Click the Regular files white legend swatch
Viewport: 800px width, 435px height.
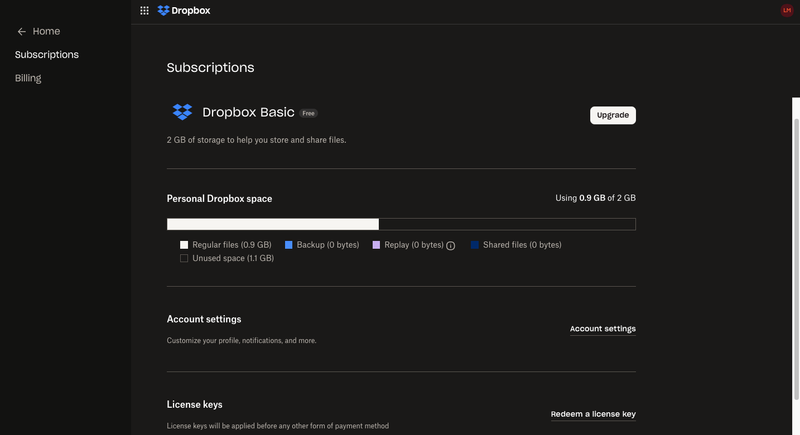pyautogui.click(x=184, y=245)
